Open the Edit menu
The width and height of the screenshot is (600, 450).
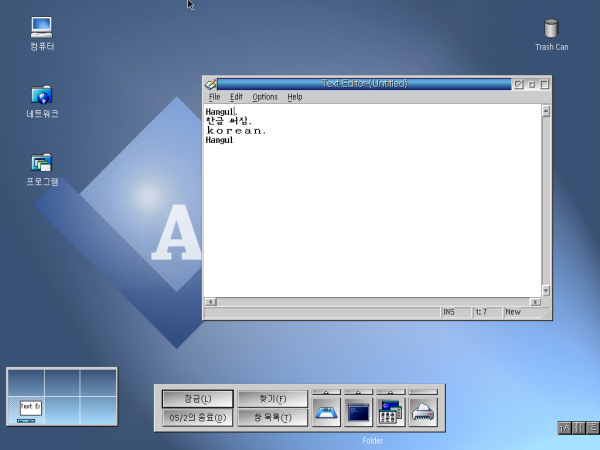pos(236,97)
